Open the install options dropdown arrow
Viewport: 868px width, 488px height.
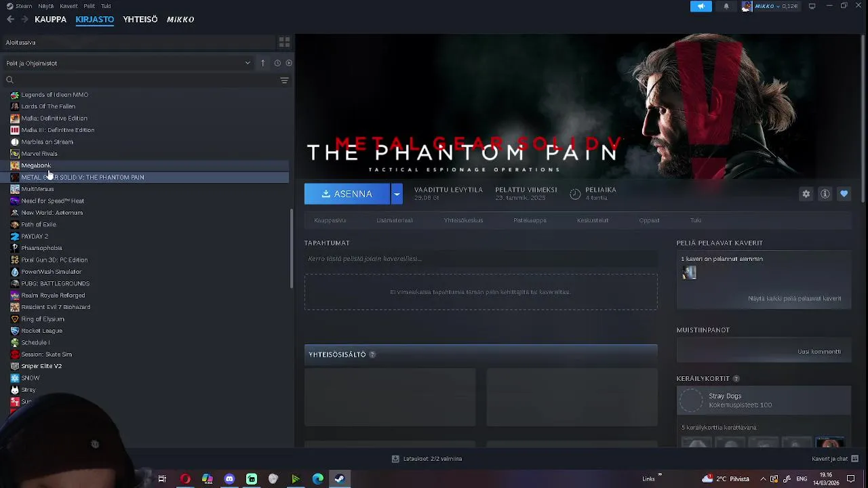pos(397,194)
